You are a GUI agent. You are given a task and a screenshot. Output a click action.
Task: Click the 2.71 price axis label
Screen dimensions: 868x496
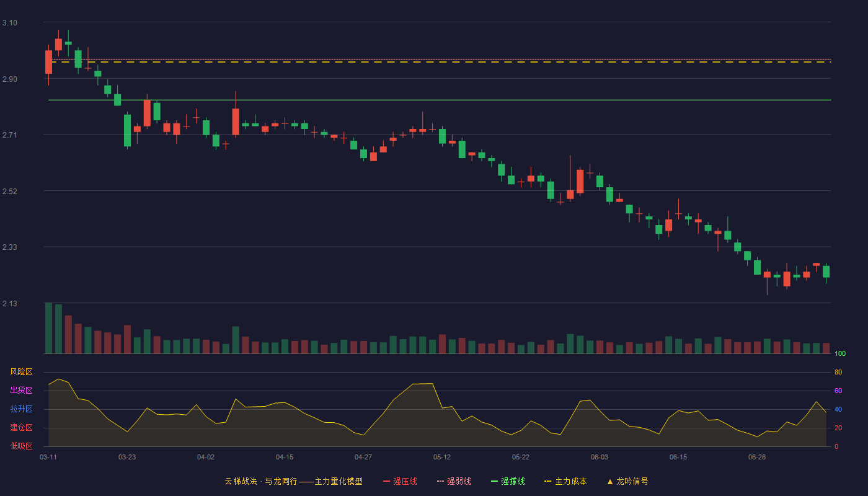coord(10,135)
